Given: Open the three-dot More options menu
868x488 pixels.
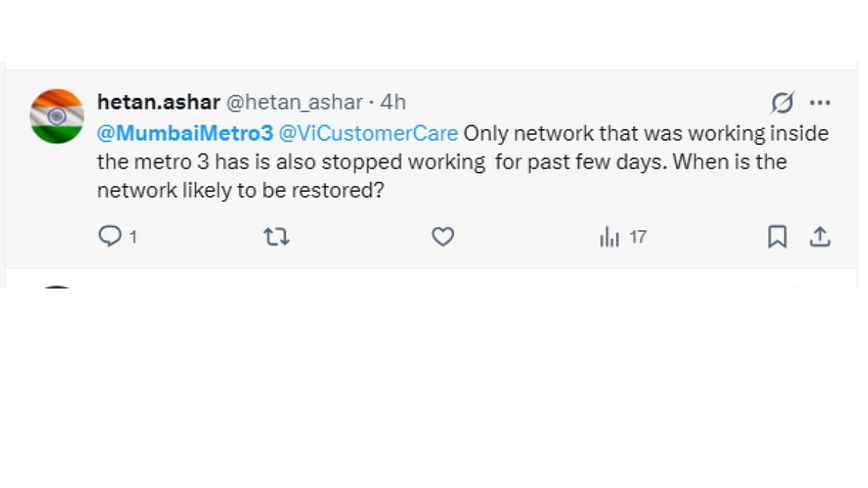Looking at the screenshot, I should pyautogui.click(x=820, y=103).
